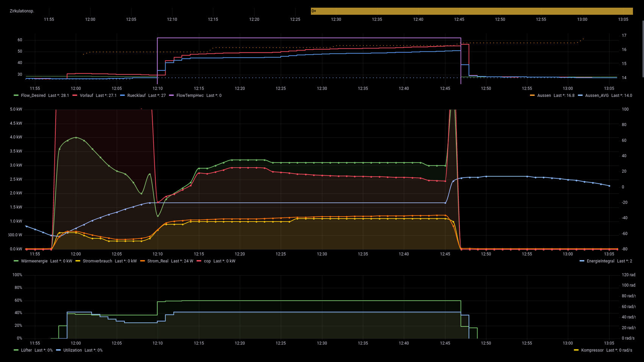
Task: Click the green Wärmeenergie color swatch
Action: (16, 261)
